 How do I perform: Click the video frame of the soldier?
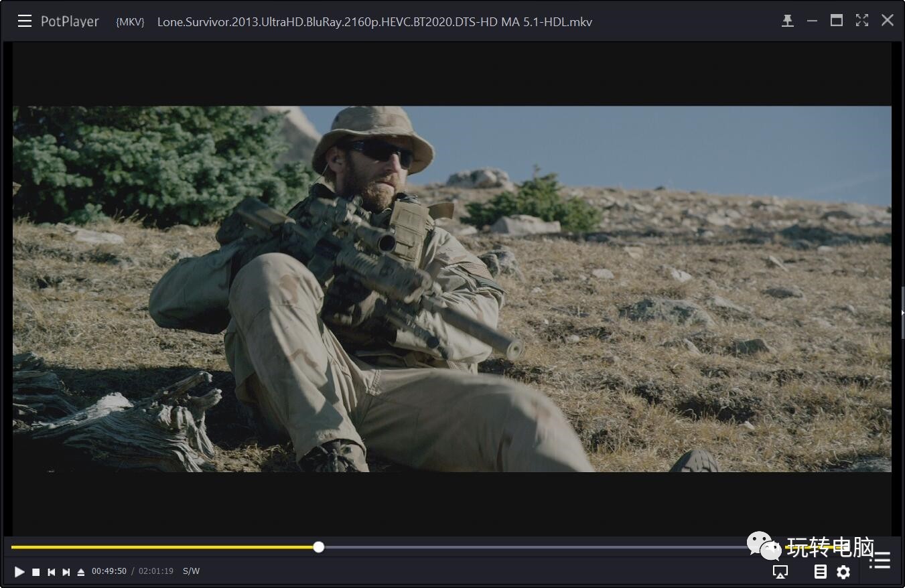(452, 289)
